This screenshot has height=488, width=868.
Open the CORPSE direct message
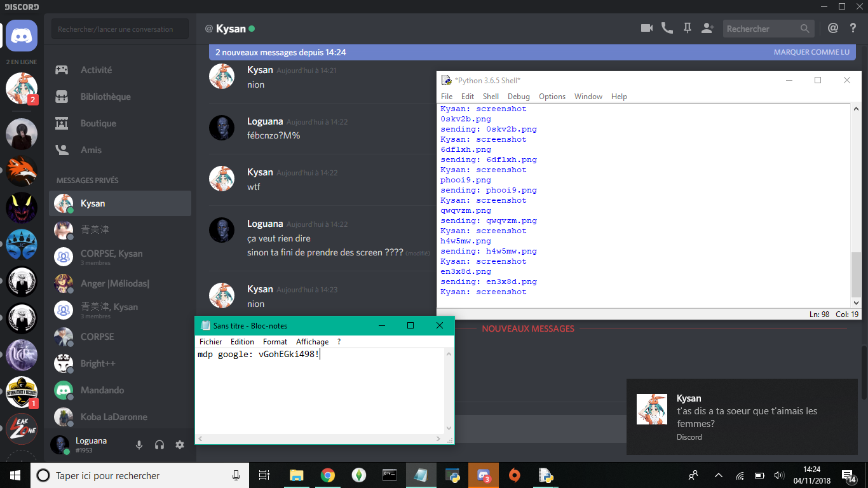coord(120,337)
